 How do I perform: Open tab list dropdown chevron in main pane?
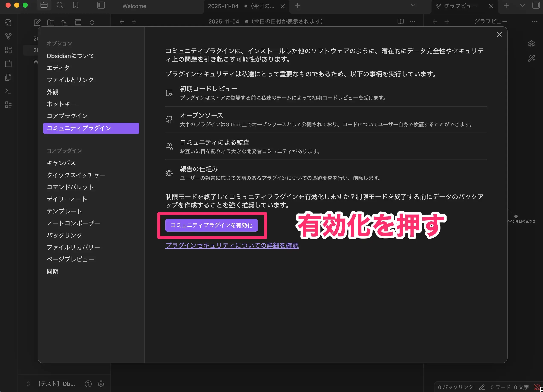click(x=413, y=6)
